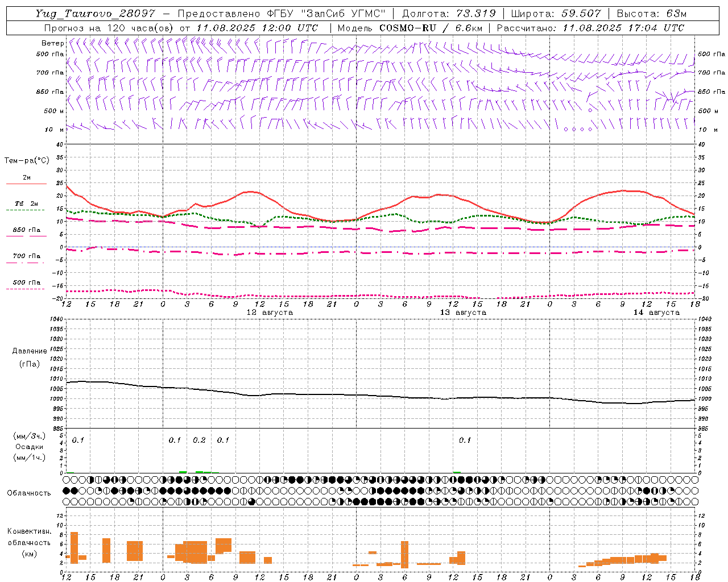The width and height of the screenshot is (728, 582).
Task: Select the Тем-ра(°C) axis label
Action: (27, 160)
